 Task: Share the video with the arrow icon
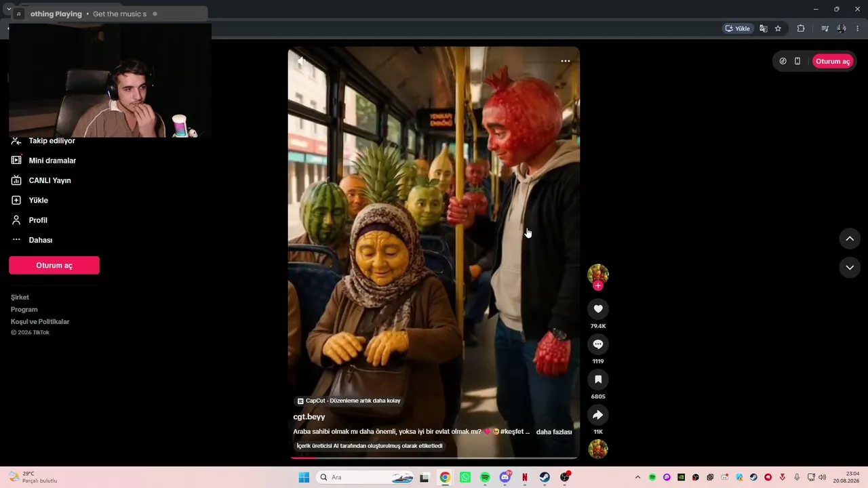click(x=598, y=415)
